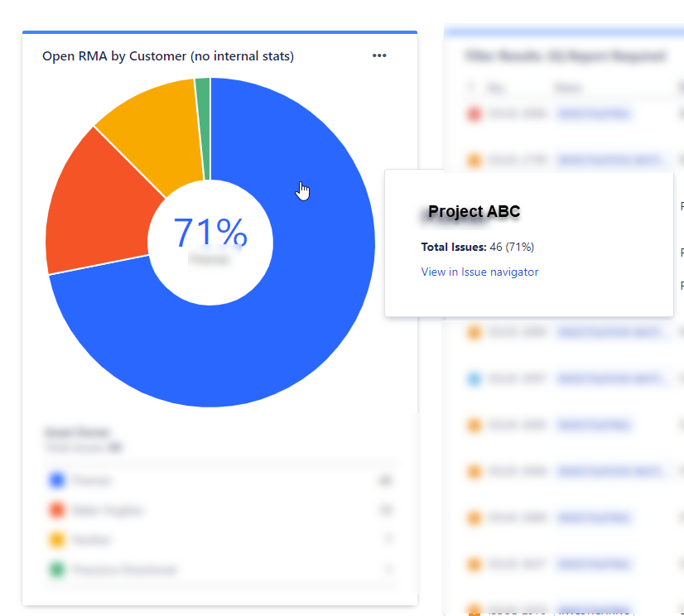Open the gadget three-dot options menu
This screenshot has height=616, width=684.
coord(379,55)
